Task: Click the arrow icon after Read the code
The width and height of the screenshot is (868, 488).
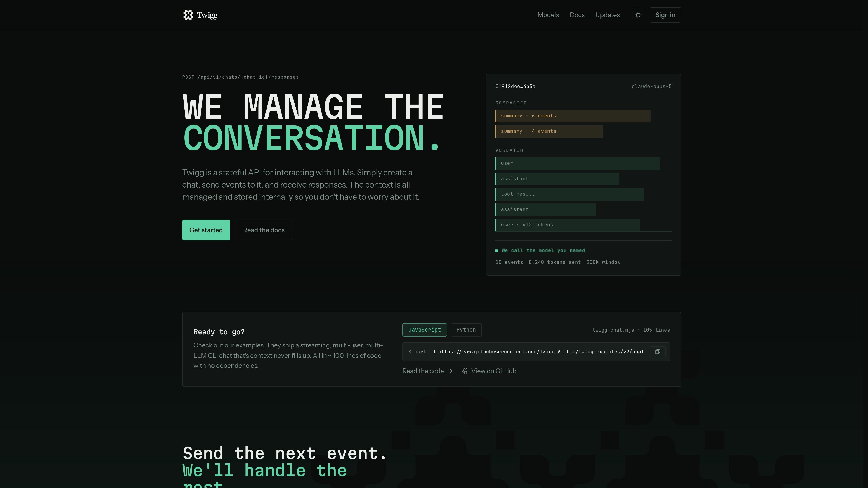Action: tap(450, 371)
